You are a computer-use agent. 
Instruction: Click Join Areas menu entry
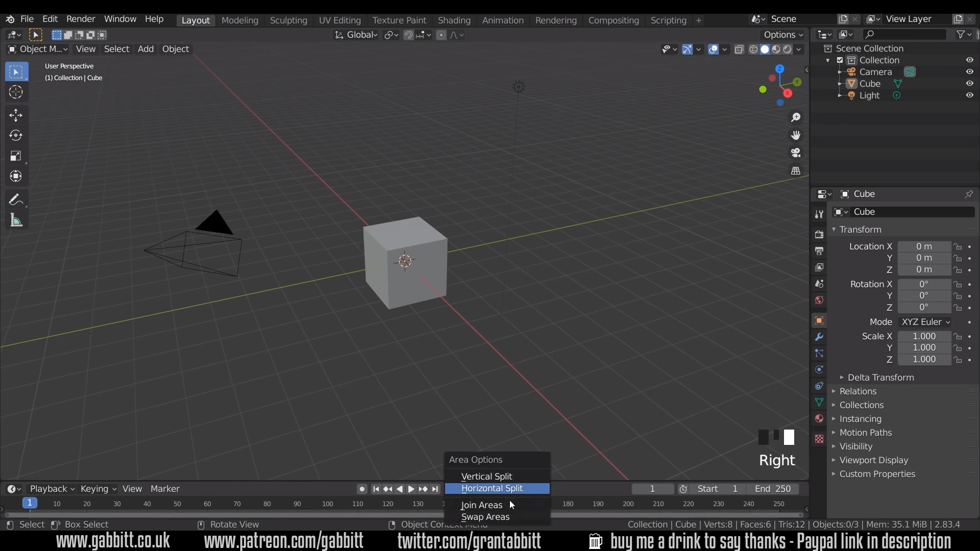[x=481, y=505]
